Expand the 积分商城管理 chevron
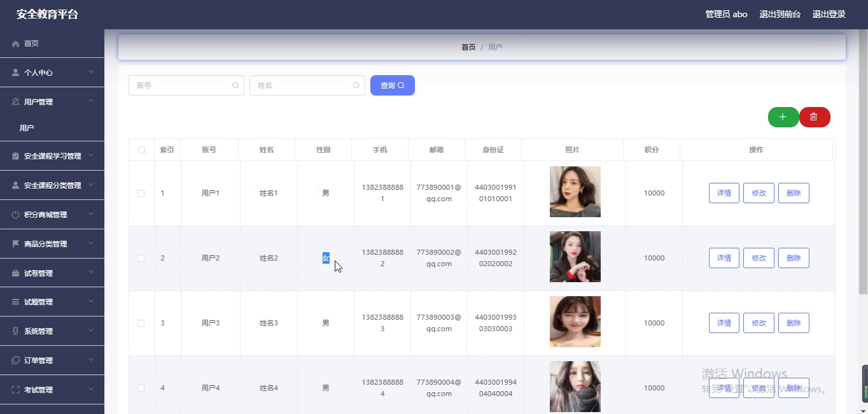This screenshot has width=868, height=414. point(91,214)
